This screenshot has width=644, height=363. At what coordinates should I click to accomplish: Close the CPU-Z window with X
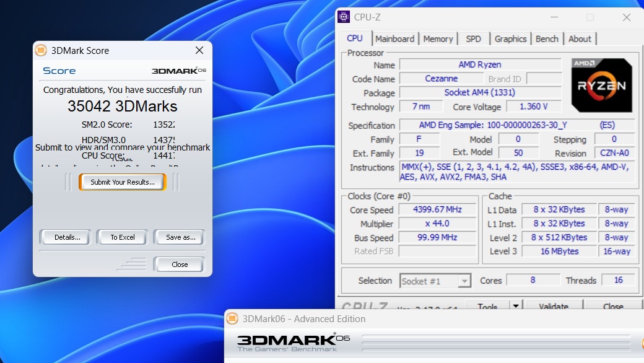click(626, 17)
